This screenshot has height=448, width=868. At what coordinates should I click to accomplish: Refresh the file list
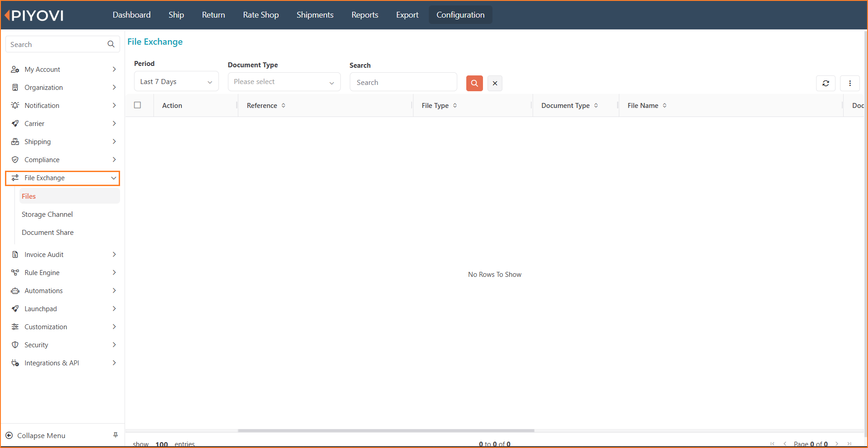[826, 83]
